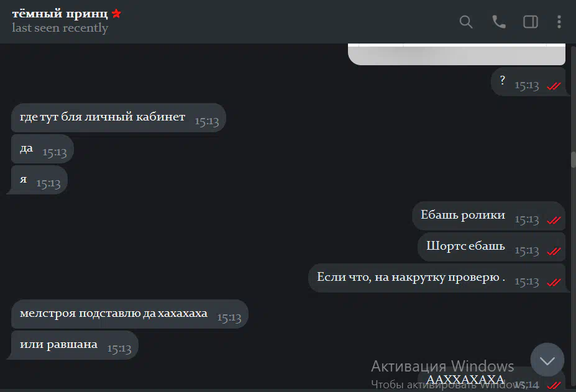
Task: Select the 'Ебашь ролики' message bubble
Action: 488,216
